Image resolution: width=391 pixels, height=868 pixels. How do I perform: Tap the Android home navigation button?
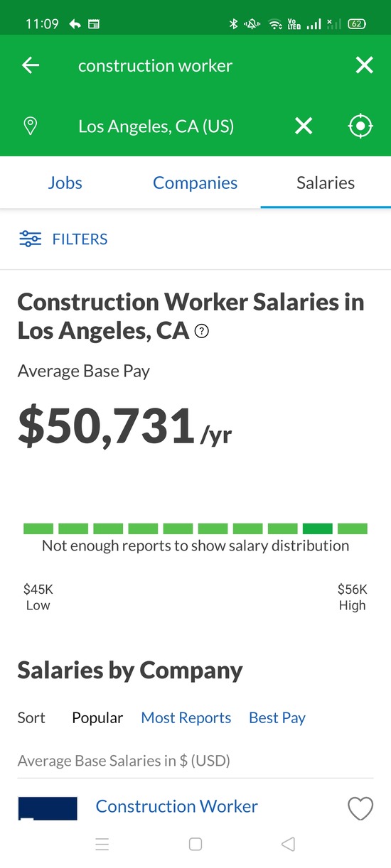[x=195, y=844]
